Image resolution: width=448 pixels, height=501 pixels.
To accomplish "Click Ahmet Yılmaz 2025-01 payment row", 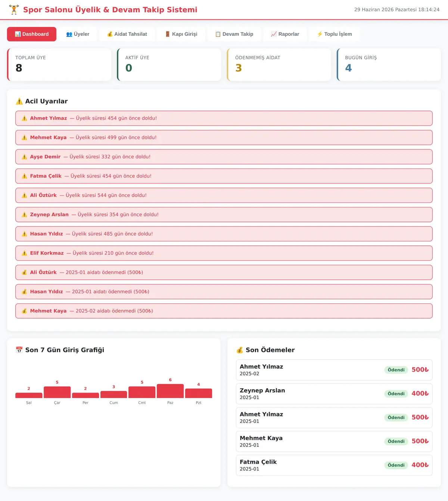I will [334, 418].
